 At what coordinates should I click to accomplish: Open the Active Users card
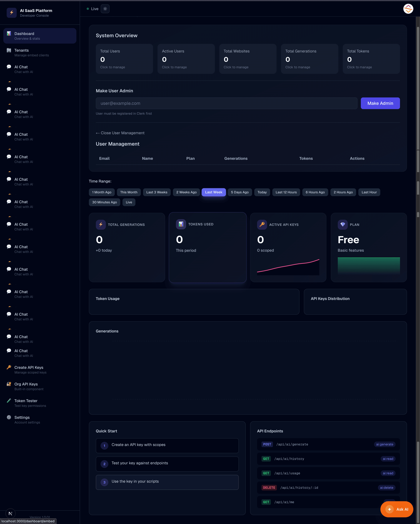(x=186, y=59)
